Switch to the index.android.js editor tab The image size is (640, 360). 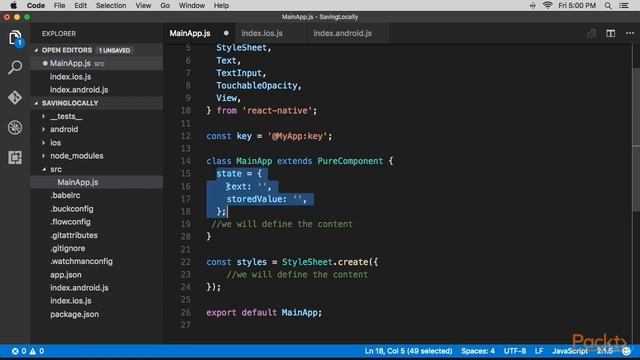pyautogui.click(x=342, y=33)
